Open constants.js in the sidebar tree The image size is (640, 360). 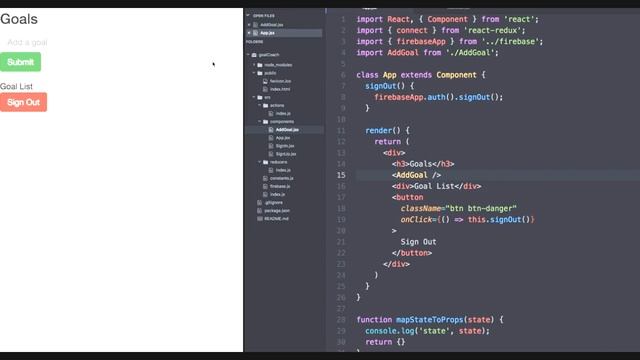(x=282, y=178)
